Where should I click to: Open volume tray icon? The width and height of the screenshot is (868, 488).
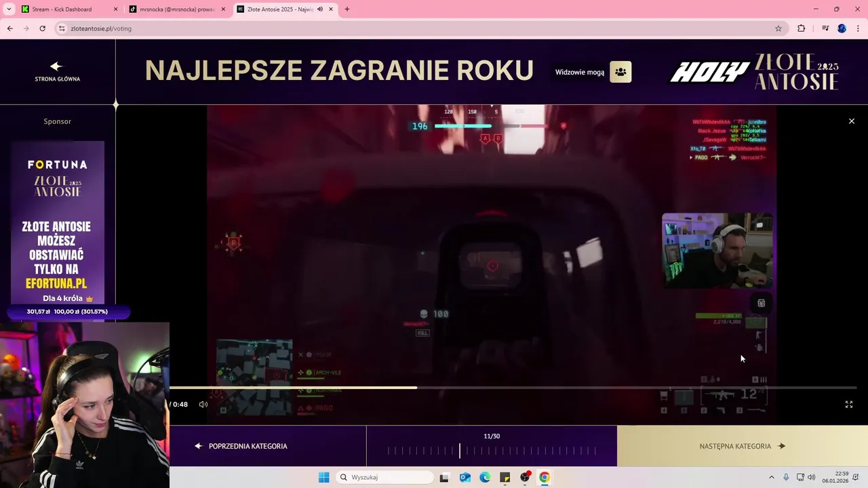812,477
